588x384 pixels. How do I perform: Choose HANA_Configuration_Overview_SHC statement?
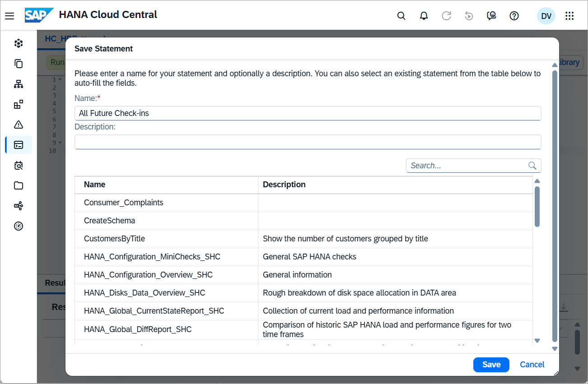click(x=303, y=275)
